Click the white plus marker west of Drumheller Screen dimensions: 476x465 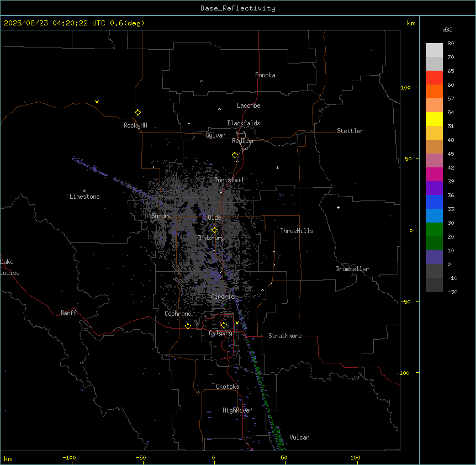tap(338, 207)
